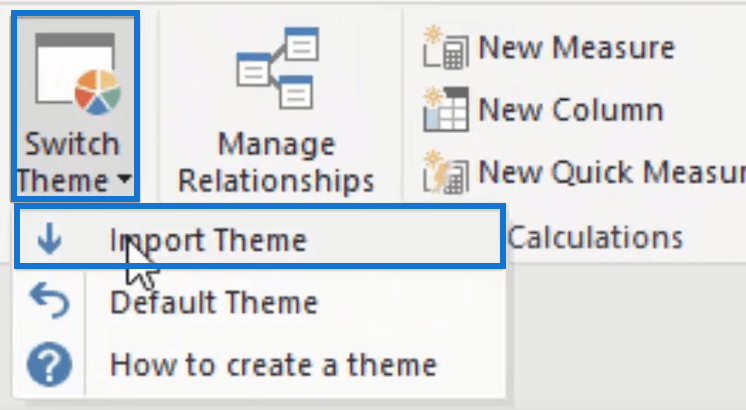Click the New Column text label
Viewport: 746px width, 410px height.
pyautogui.click(x=570, y=110)
